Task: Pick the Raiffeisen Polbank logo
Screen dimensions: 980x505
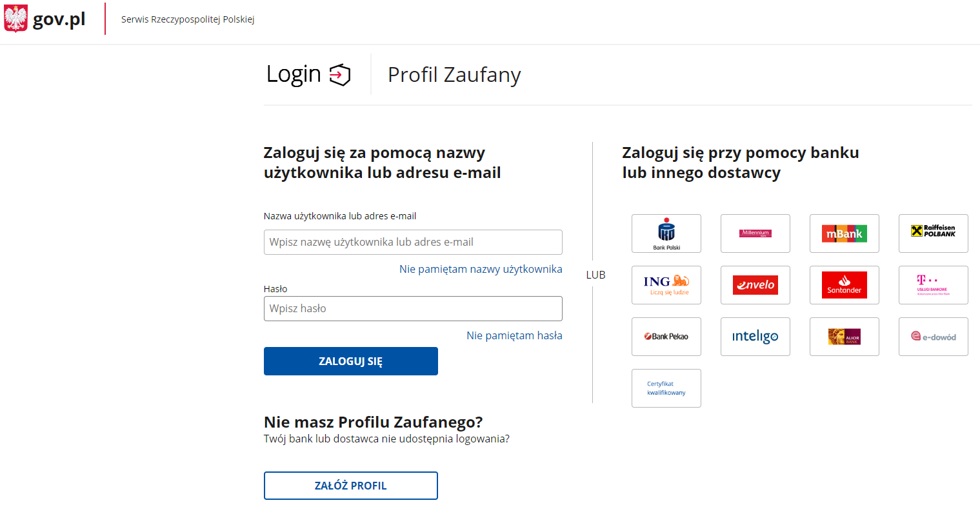Action: click(x=934, y=233)
